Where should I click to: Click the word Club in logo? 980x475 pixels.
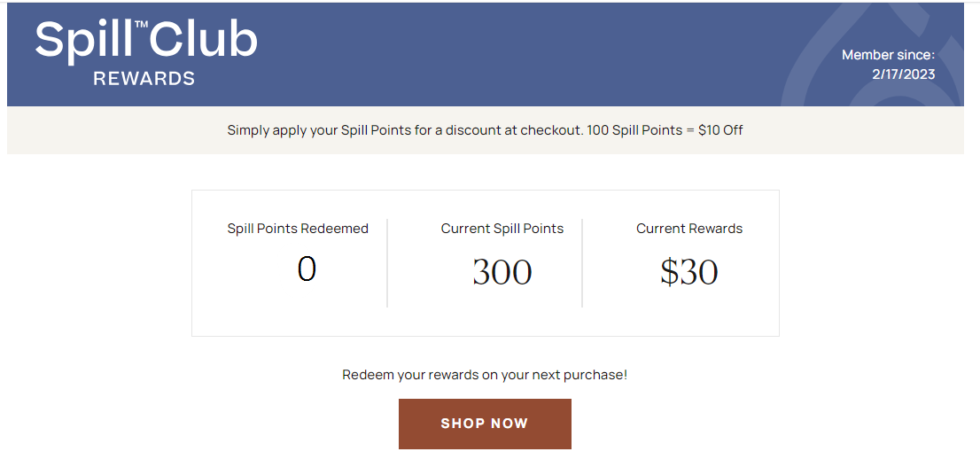pyautogui.click(x=203, y=39)
